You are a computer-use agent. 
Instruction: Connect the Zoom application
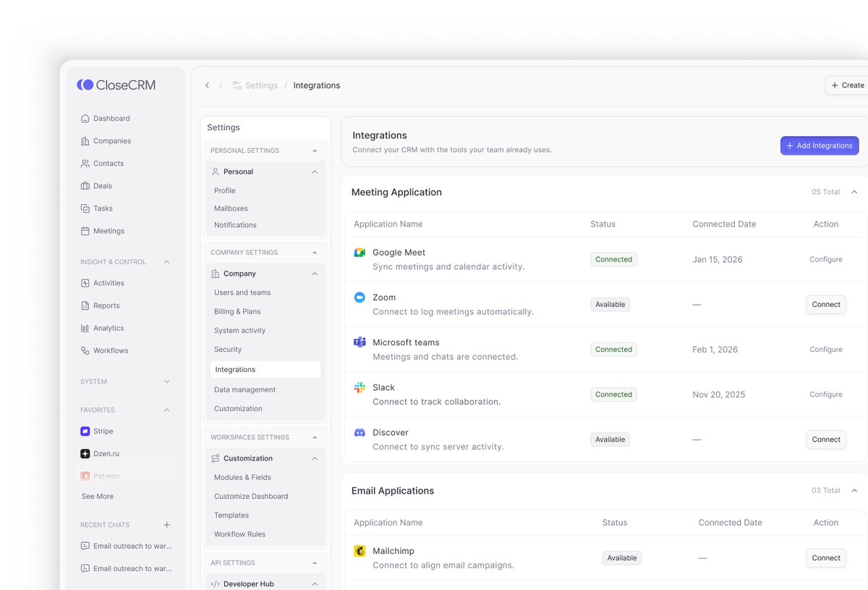(x=825, y=304)
